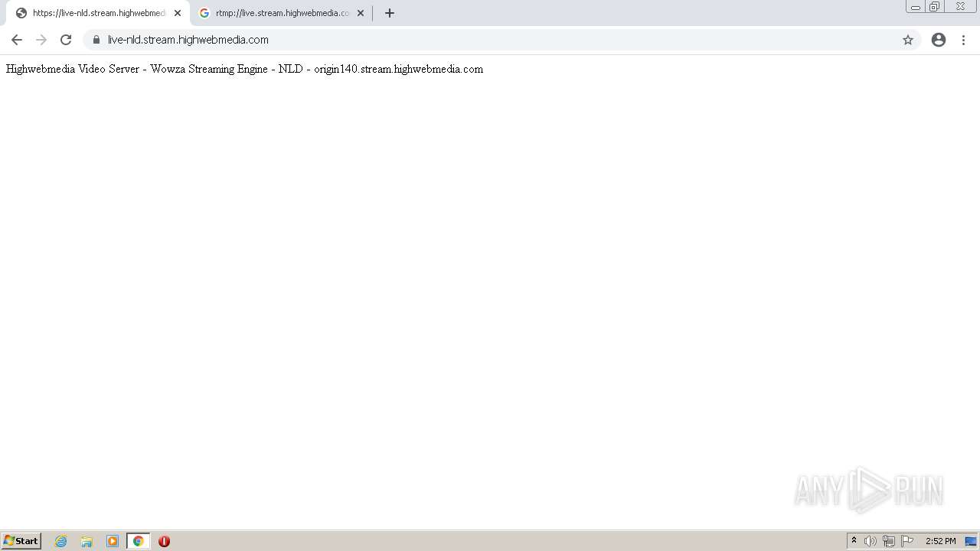Click the 2:52 PM system clock
This screenshot has height=551, width=980.
coord(941,541)
